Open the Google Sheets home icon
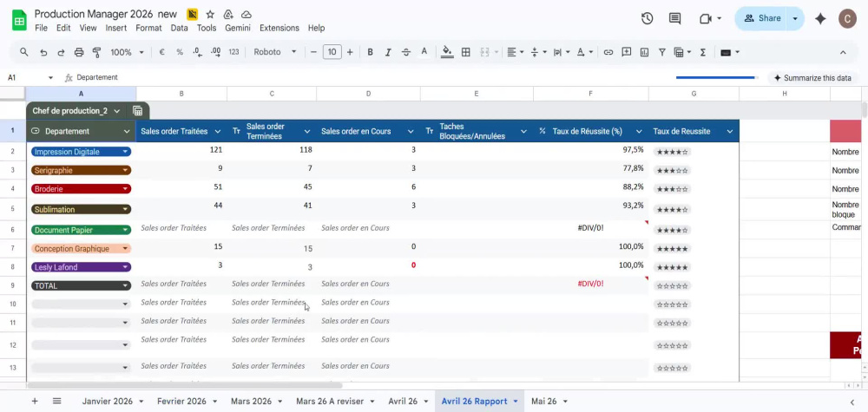This screenshot has width=868, height=412. (19, 21)
